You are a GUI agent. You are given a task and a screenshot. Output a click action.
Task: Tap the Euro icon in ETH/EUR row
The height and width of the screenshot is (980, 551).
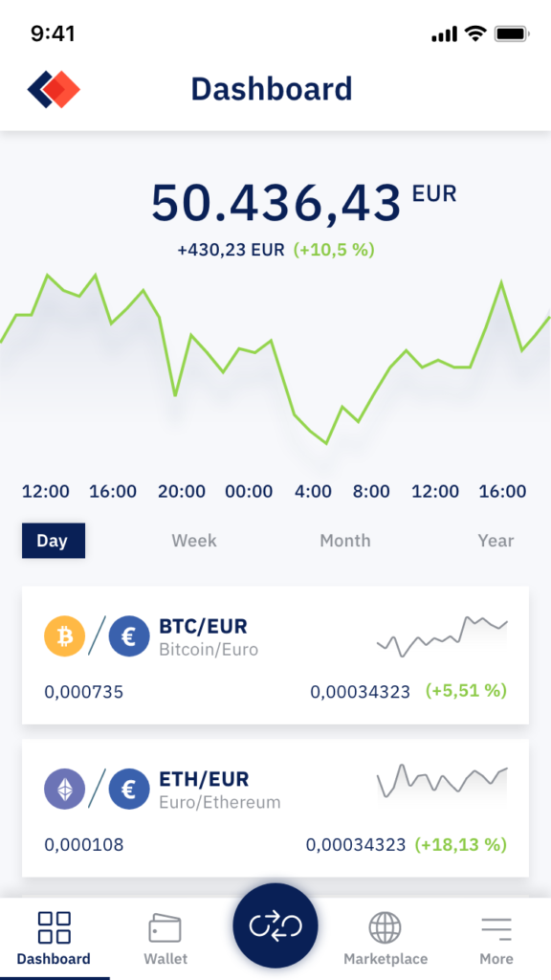click(129, 790)
